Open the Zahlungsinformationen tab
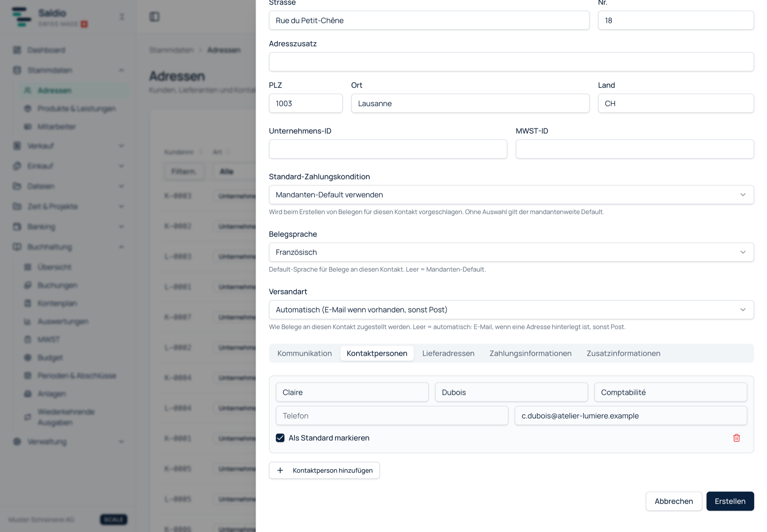This screenshot has height=532, width=767. click(530, 353)
